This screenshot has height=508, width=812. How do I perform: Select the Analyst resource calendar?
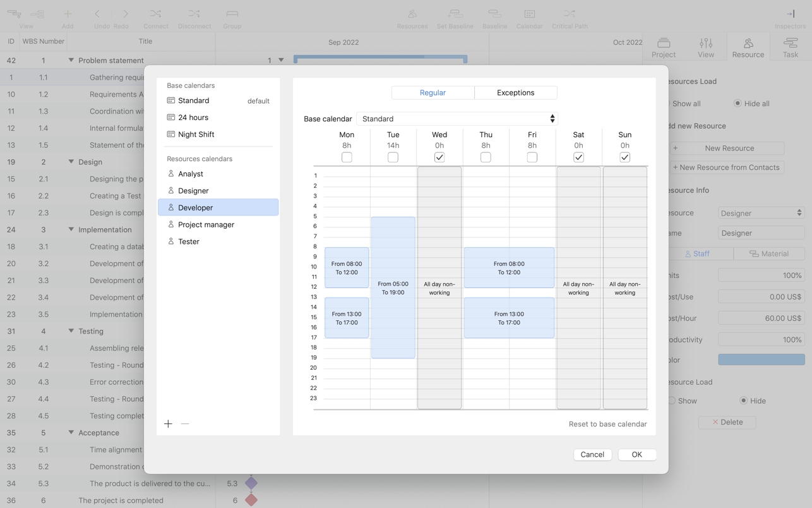[x=218, y=174]
